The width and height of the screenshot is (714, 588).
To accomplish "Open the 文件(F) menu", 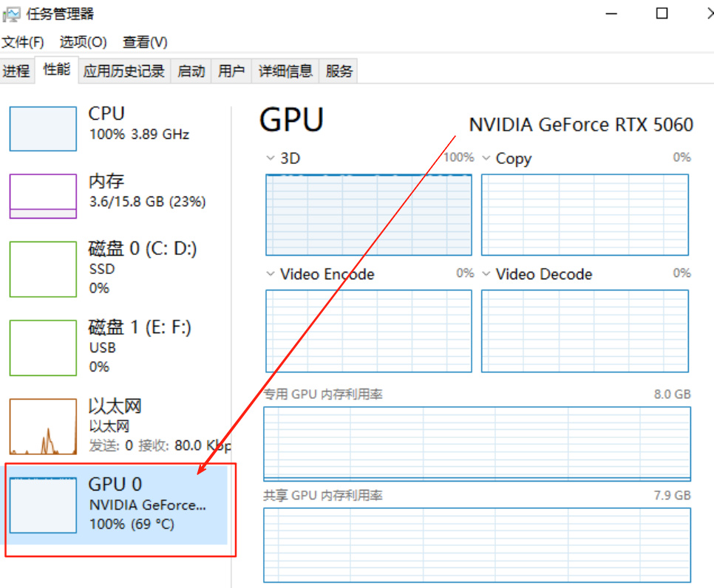I will (23, 42).
